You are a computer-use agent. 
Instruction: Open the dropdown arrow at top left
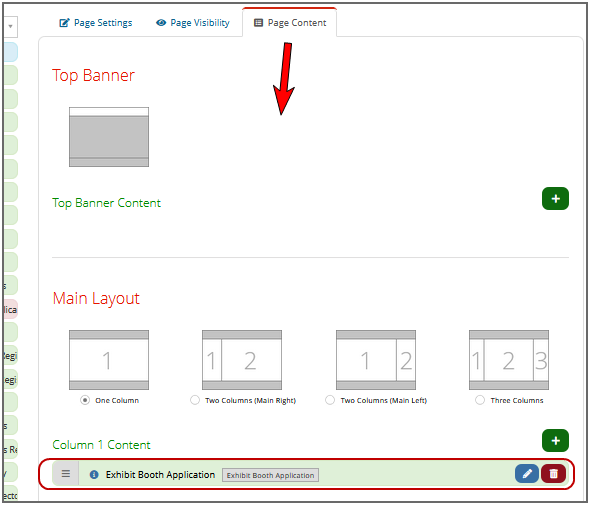[x=11, y=26]
